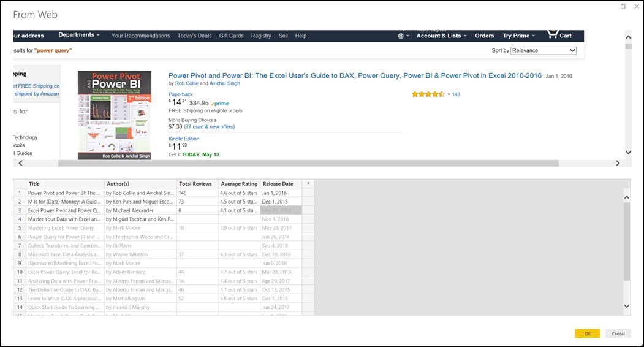The height and width of the screenshot is (347, 644).
Task: Click the Cancel button
Action: tap(618, 334)
